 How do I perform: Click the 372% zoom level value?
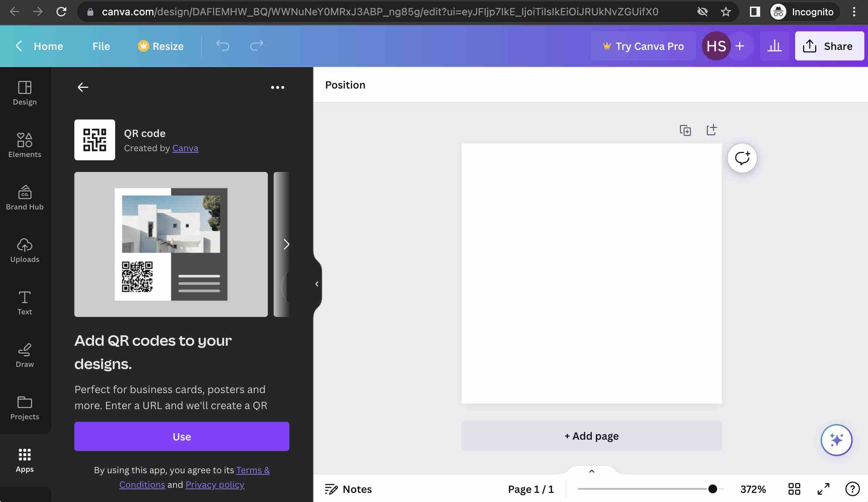tap(753, 489)
